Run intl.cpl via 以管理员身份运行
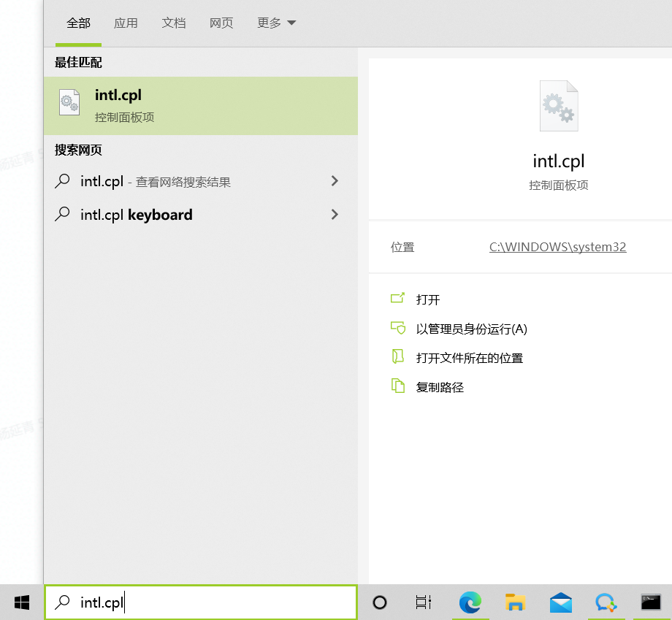The image size is (672, 620). (471, 329)
